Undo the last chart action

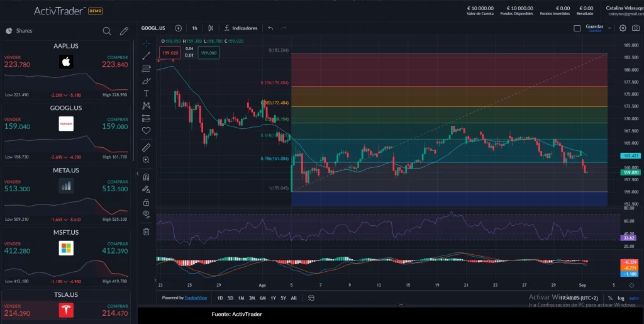click(x=270, y=28)
